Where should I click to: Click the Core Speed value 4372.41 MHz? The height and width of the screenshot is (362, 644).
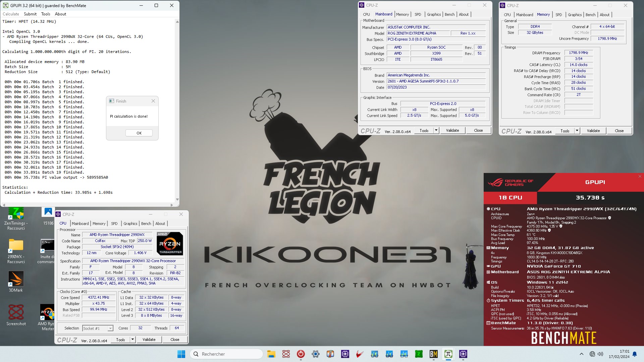tap(99, 297)
